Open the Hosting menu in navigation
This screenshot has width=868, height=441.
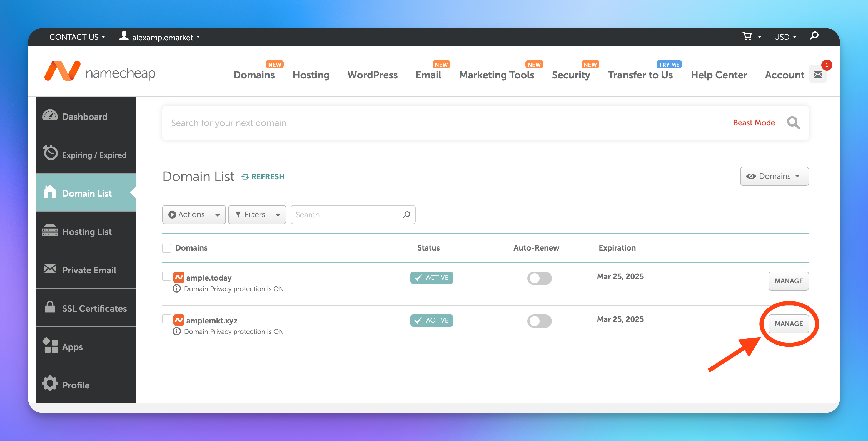tap(311, 75)
